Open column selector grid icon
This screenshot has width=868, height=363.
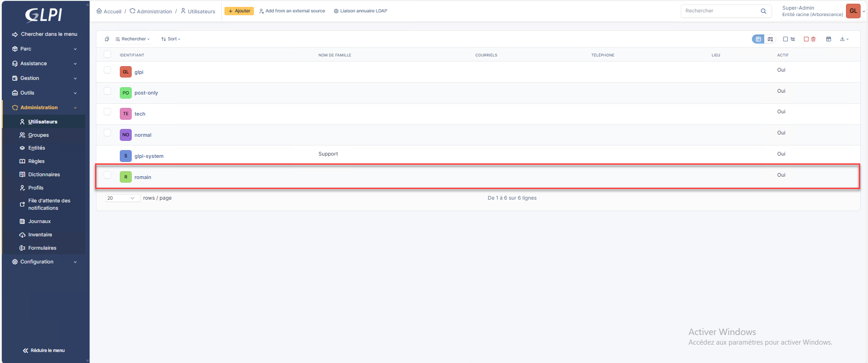tap(829, 39)
